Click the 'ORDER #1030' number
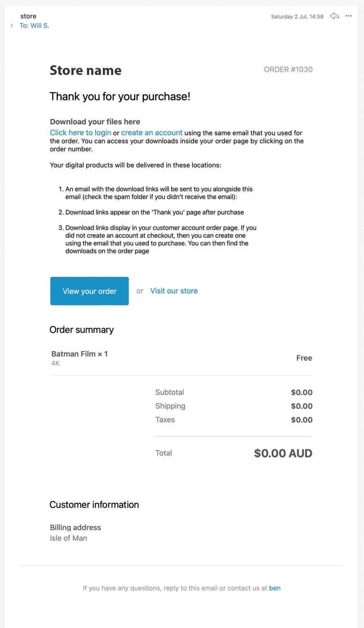This screenshot has height=628, width=364. [x=288, y=70]
